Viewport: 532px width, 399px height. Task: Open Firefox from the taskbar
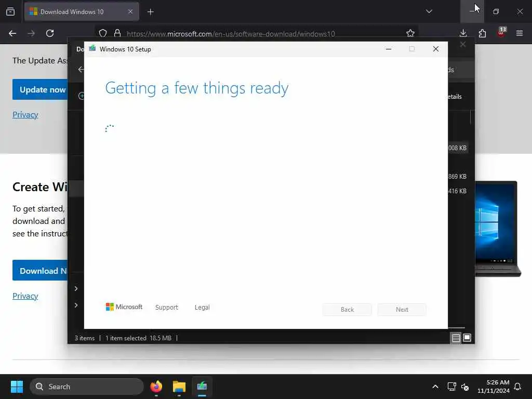click(156, 387)
